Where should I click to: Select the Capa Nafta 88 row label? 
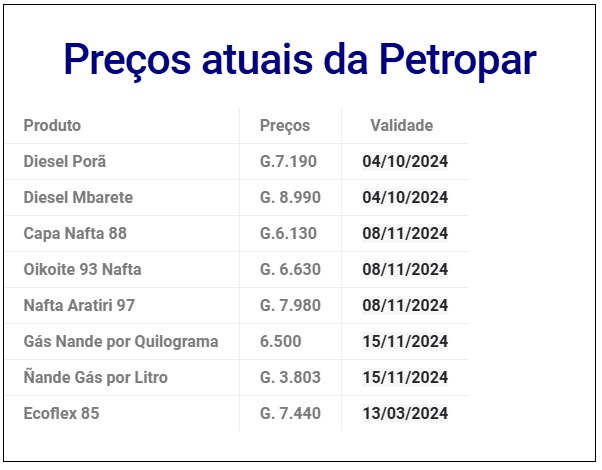coord(75,233)
